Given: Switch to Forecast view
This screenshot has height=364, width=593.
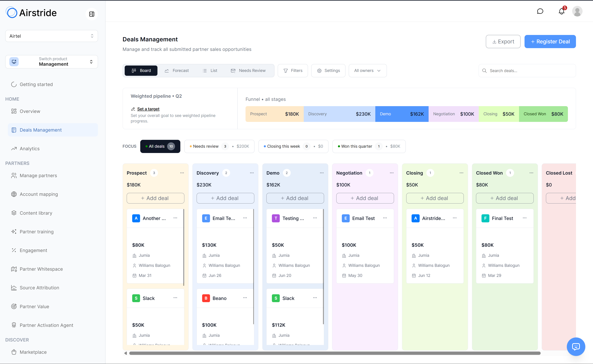Looking at the screenshot, I should tap(177, 70).
